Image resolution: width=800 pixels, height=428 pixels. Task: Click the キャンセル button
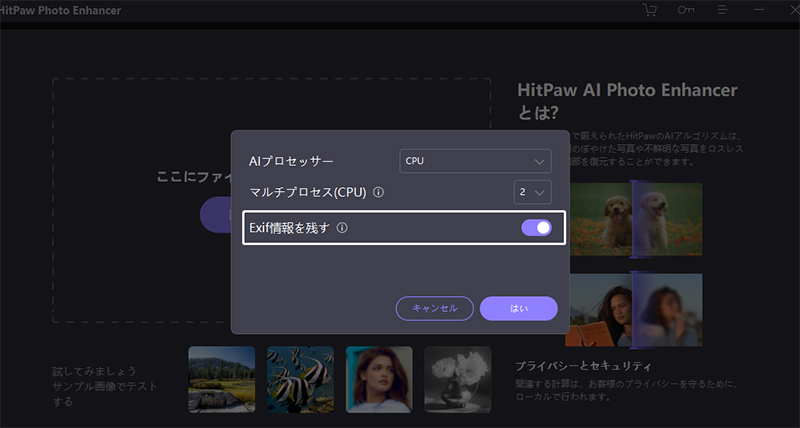[x=435, y=309]
